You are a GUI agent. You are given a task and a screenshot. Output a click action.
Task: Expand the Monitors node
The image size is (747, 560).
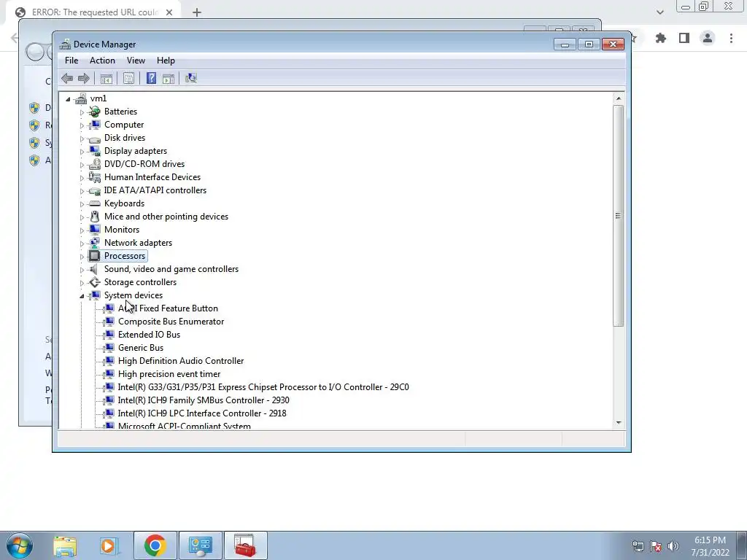[82, 230]
